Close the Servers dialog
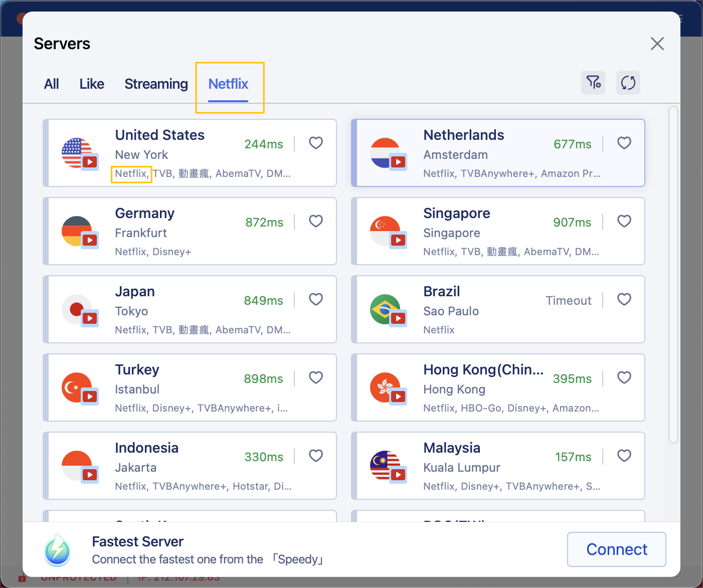 pyautogui.click(x=657, y=44)
